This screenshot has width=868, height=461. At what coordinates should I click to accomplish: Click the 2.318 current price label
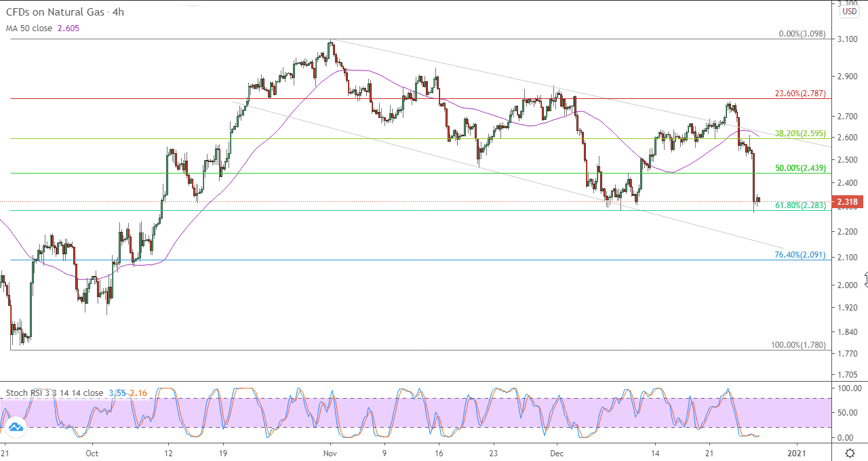(848, 202)
